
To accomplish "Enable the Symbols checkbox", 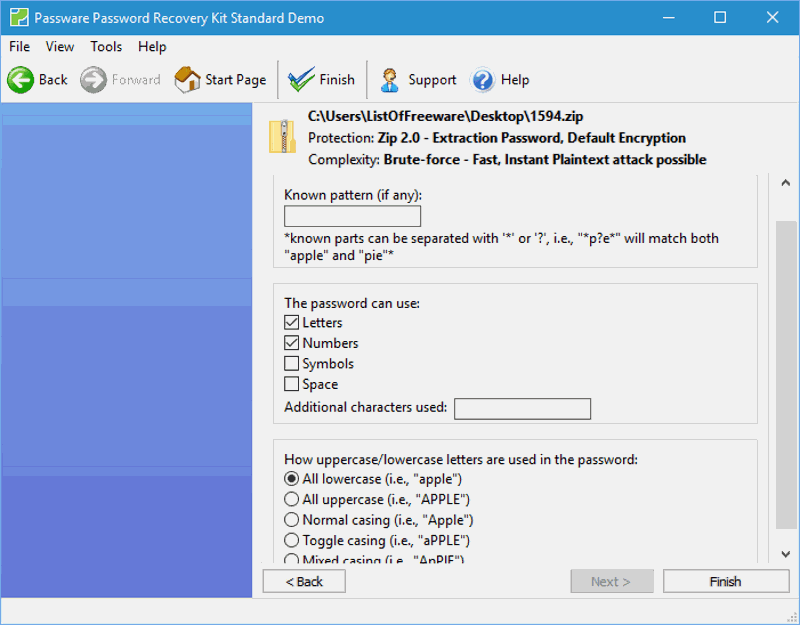I will coord(291,363).
